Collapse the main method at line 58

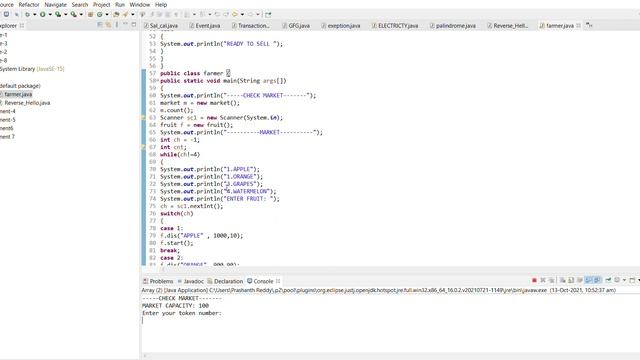(x=158, y=80)
